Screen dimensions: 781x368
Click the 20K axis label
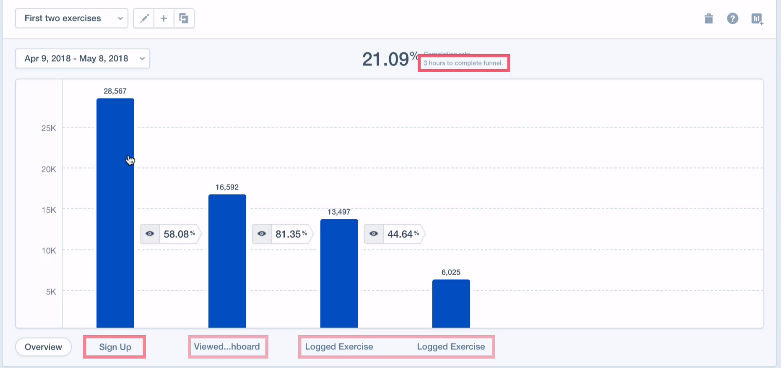pyautogui.click(x=49, y=169)
